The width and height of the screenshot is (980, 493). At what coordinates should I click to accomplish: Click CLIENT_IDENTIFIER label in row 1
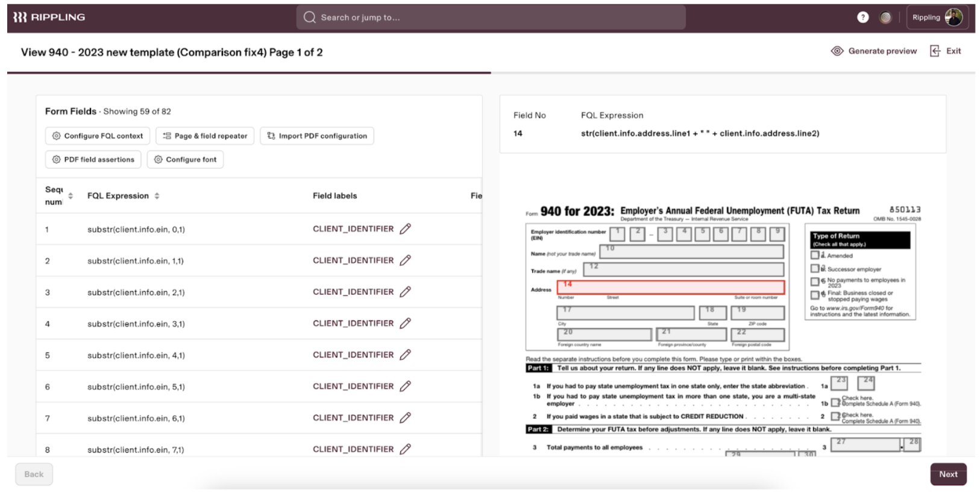353,229
